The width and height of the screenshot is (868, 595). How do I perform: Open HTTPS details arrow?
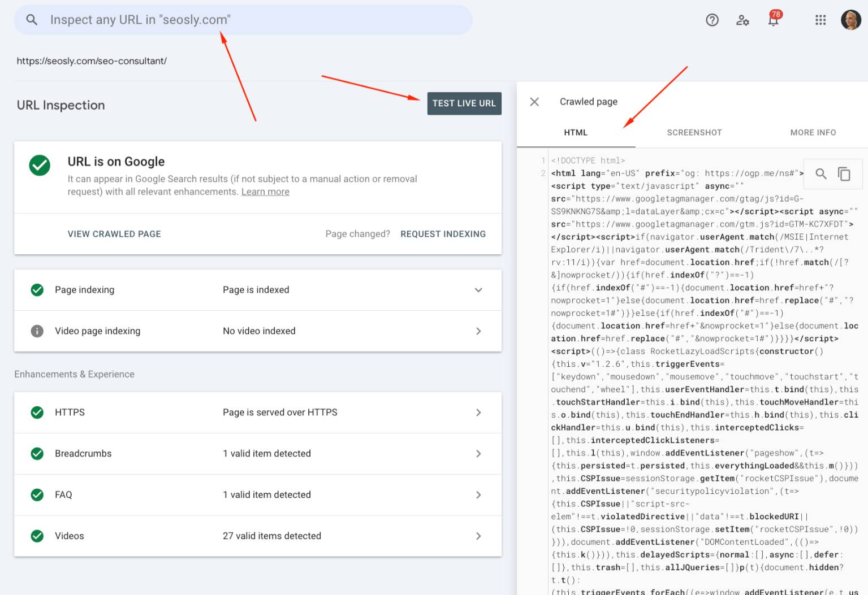pos(478,412)
